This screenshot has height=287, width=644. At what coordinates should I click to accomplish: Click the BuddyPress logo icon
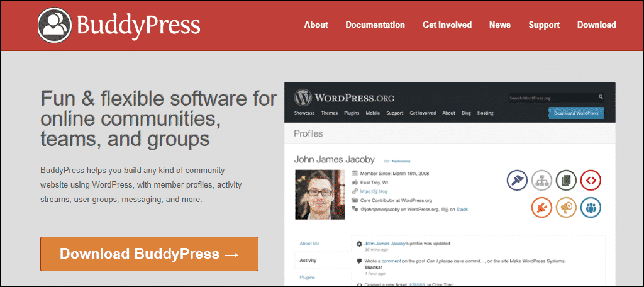tap(55, 25)
